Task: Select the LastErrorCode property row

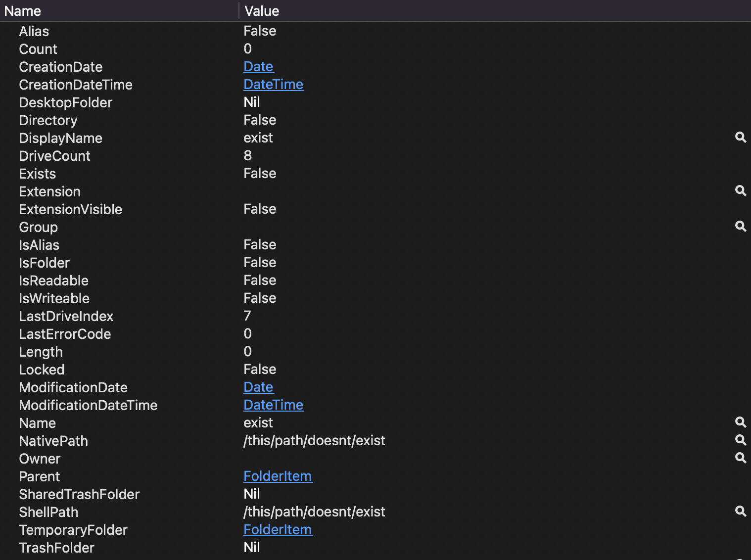Action: 375,334
